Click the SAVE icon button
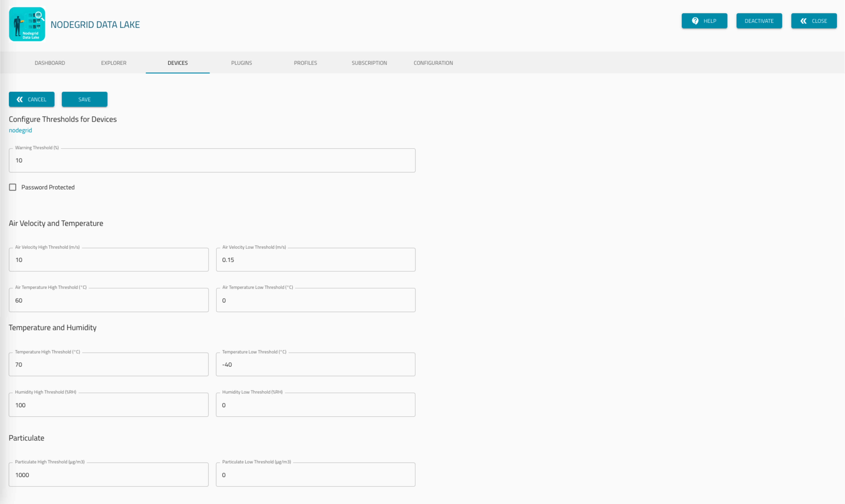 click(84, 99)
